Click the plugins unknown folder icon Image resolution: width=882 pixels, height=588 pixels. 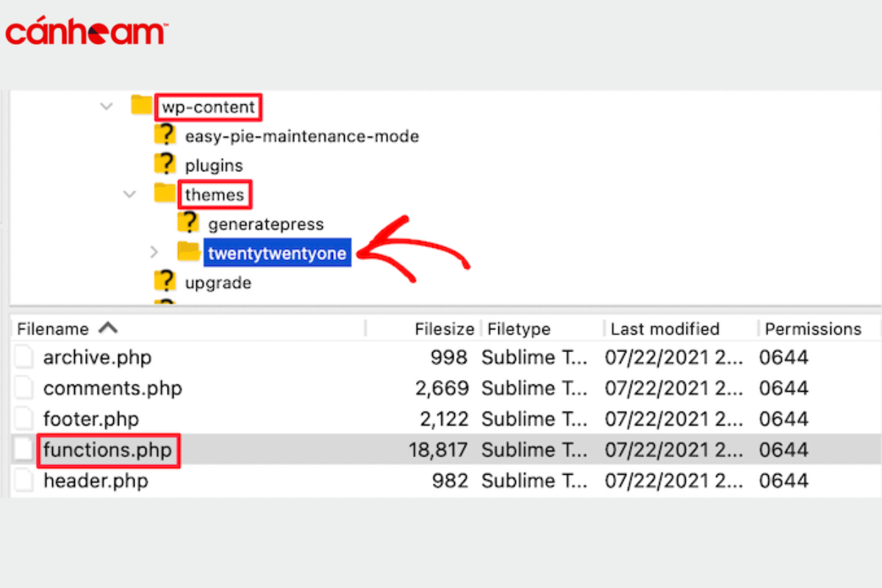[165, 164]
